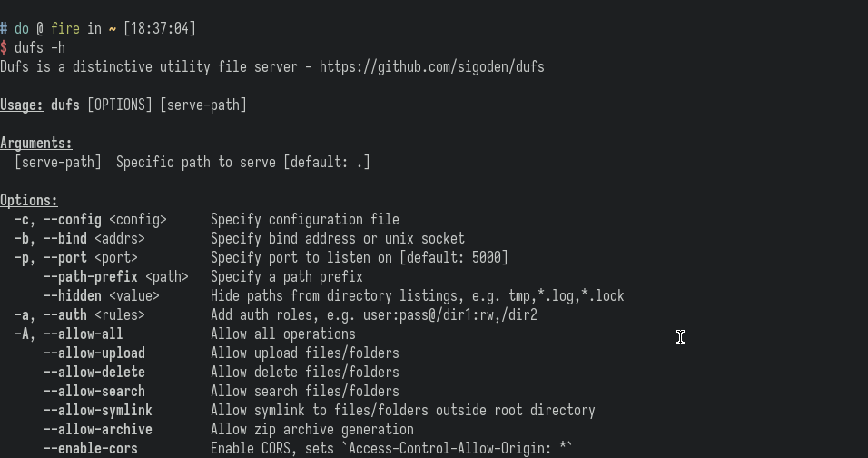The image size is (868, 458).
Task: Click the --hidden option flag
Action: [73, 296]
